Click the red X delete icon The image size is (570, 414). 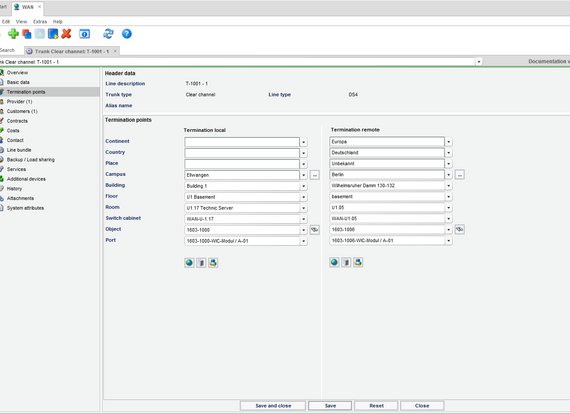click(66, 34)
